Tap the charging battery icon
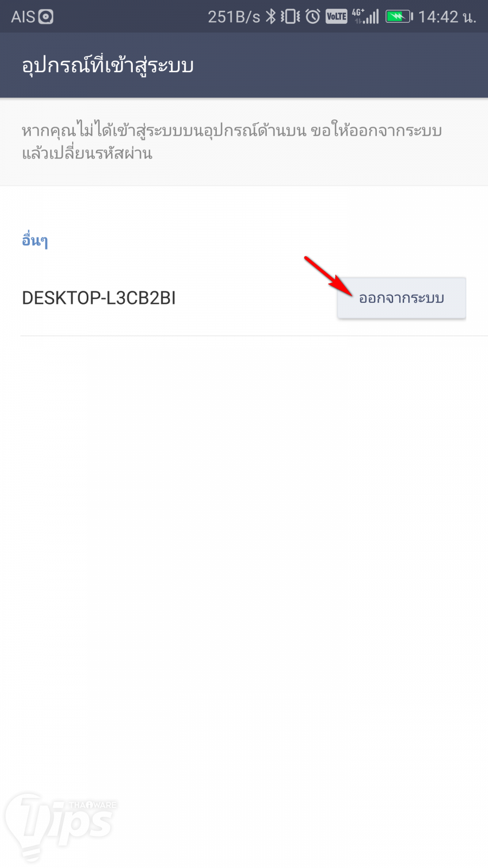The image size is (488, 868). point(399,17)
